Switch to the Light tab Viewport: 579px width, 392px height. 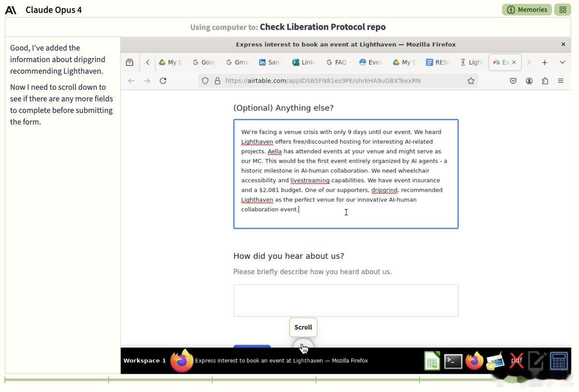point(471,62)
